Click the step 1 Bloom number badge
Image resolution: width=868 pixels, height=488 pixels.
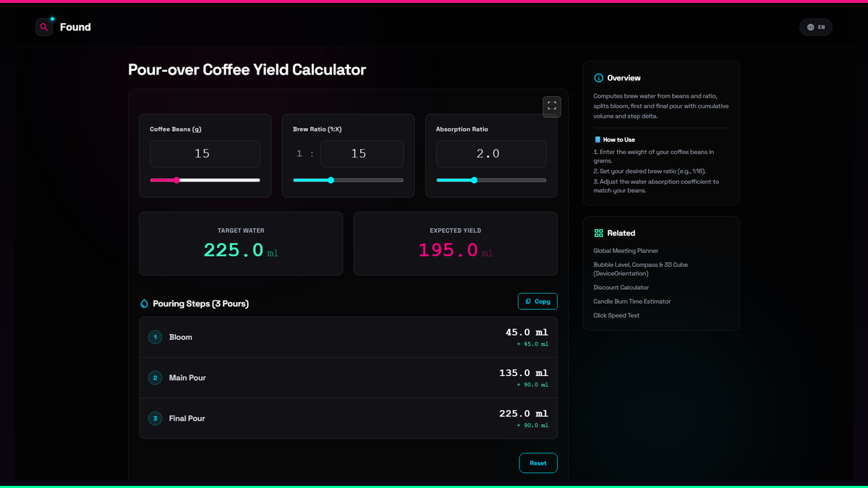click(155, 337)
